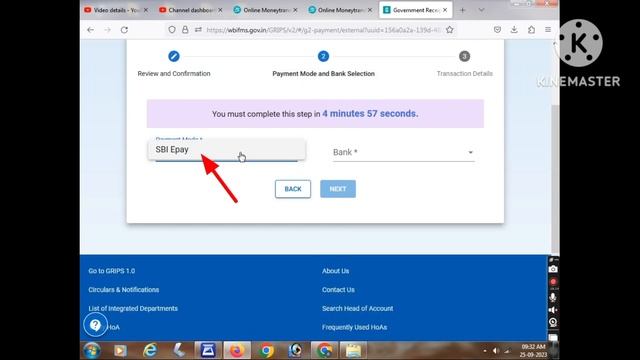The height and width of the screenshot is (360, 640).
Task: Open the Pocket save icon
Action: pos(497,30)
